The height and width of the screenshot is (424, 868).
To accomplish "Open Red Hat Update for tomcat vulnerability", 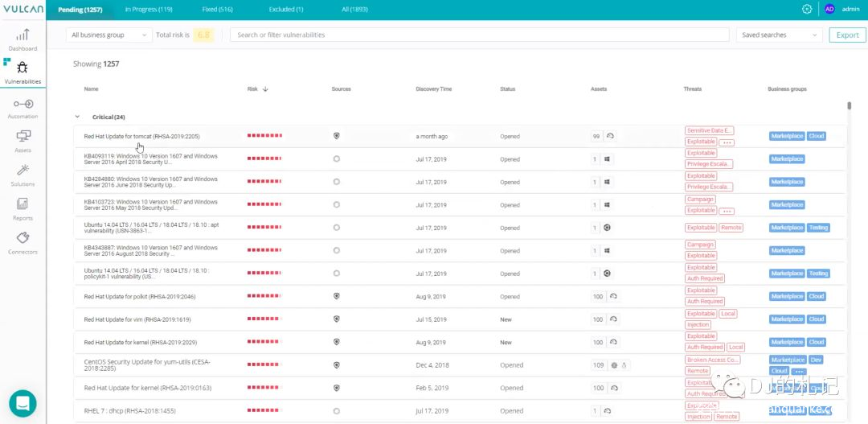I will point(141,137).
